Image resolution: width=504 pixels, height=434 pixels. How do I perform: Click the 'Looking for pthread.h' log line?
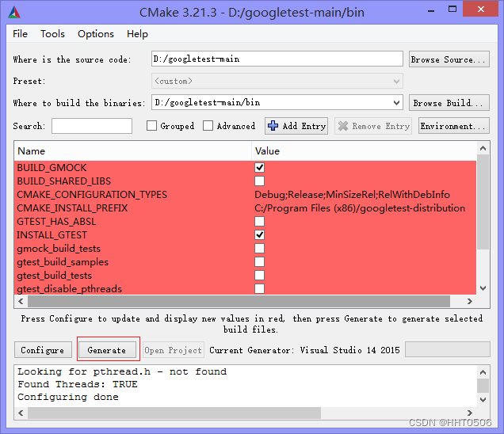tap(122, 371)
